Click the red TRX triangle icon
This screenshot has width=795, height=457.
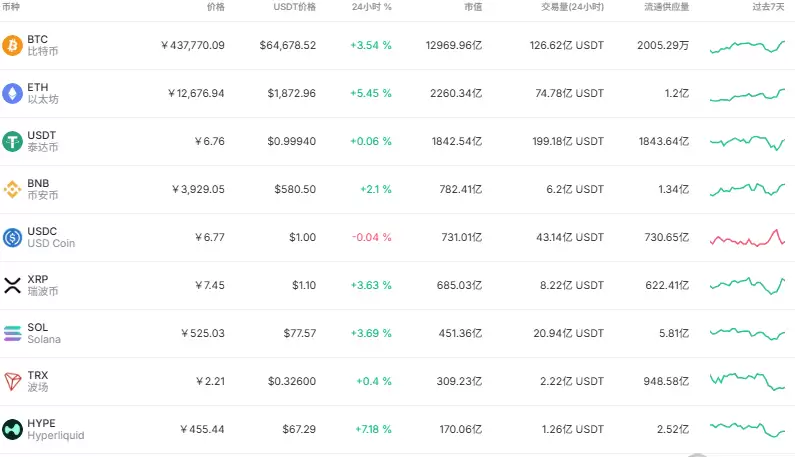tap(12, 381)
